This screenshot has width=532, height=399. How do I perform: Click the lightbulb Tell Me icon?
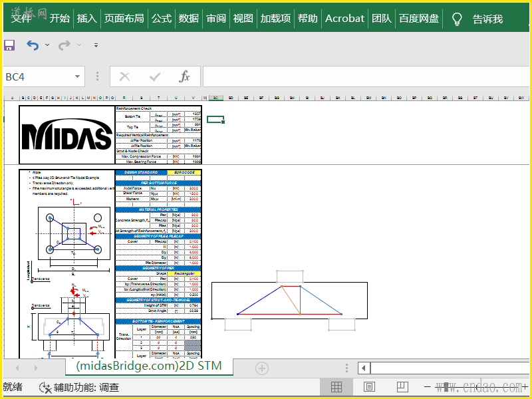coord(458,19)
